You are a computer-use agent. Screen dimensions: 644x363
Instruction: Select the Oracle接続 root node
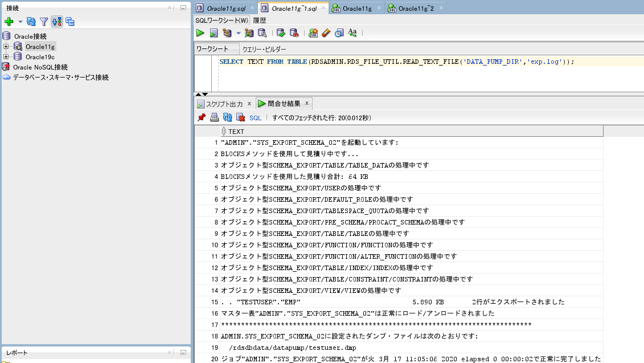coord(30,36)
